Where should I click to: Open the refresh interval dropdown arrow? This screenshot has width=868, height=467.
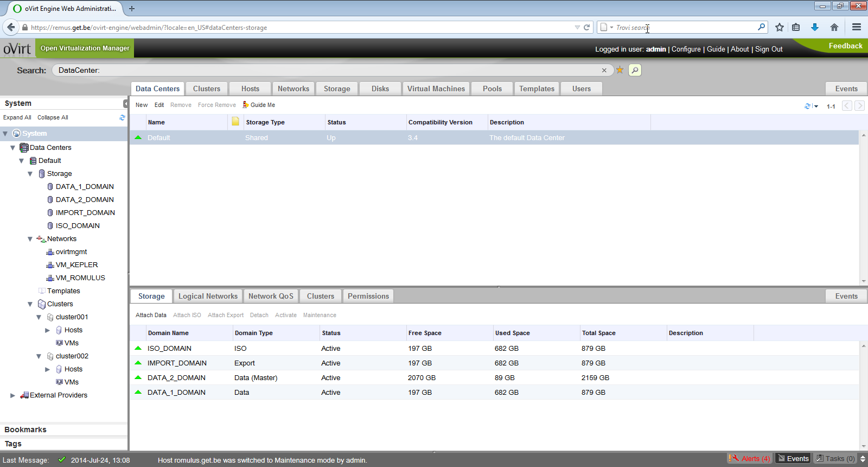point(816,106)
